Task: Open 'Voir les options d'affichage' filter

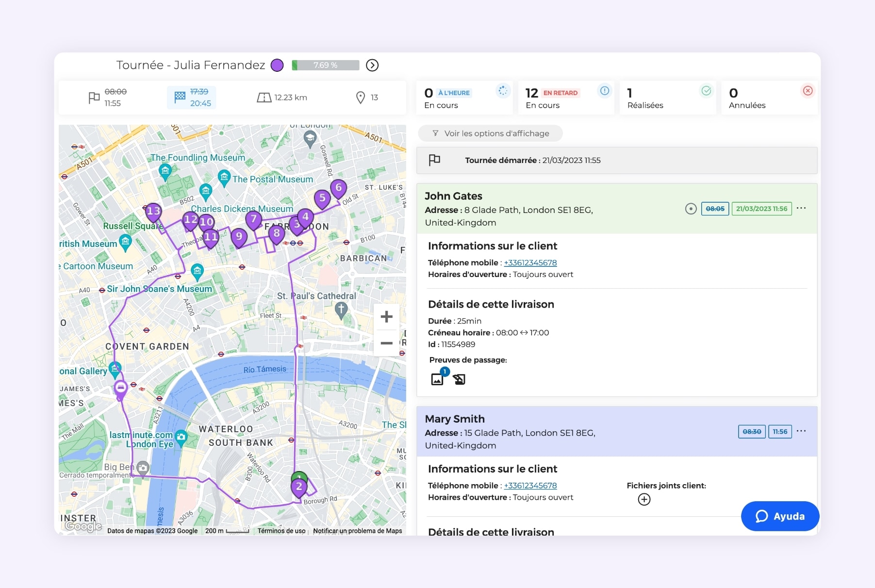Action: click(490, 133)
